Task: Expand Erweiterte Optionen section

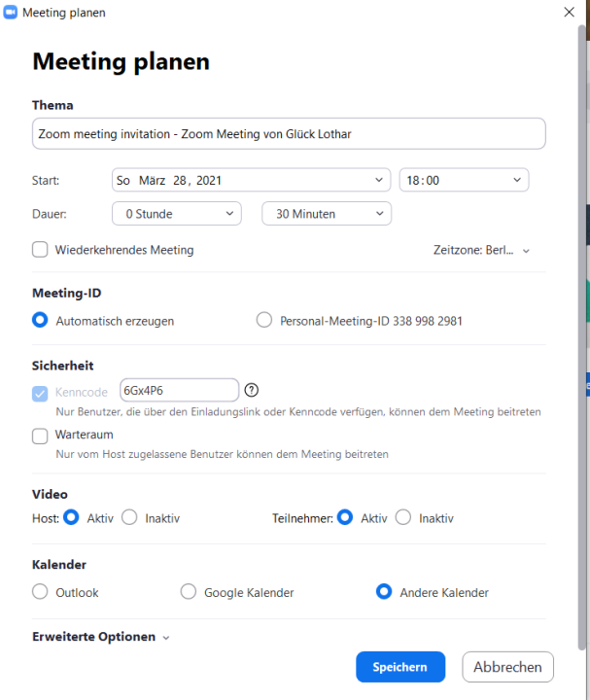Action: (x=101, y=637)
